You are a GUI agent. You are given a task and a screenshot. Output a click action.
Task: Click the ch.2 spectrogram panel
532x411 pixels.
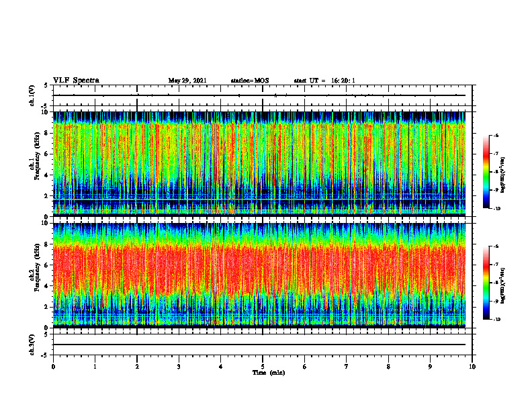coord(259,275)
